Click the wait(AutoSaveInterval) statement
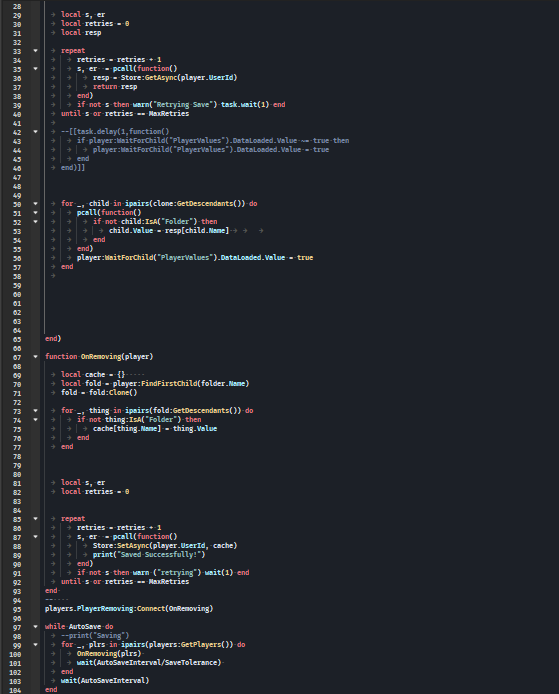This screenshot has width=559, height=694. coord(105,680)
